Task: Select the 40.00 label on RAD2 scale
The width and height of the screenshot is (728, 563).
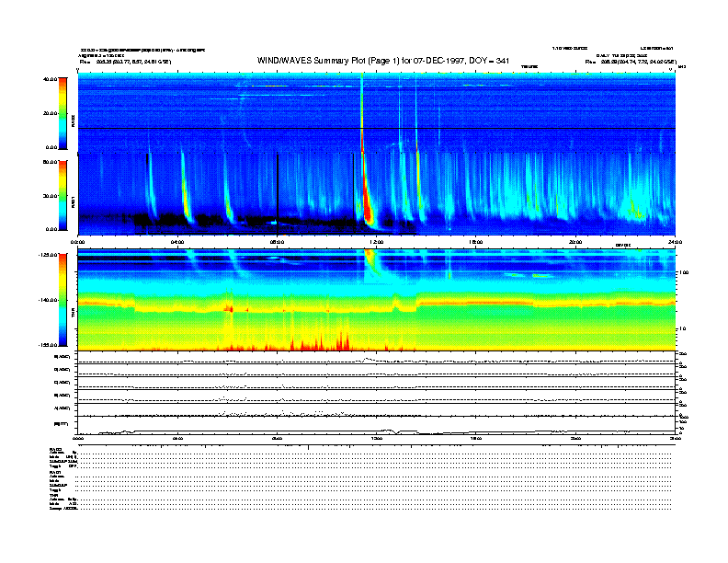Action: [x=50, y=79]
